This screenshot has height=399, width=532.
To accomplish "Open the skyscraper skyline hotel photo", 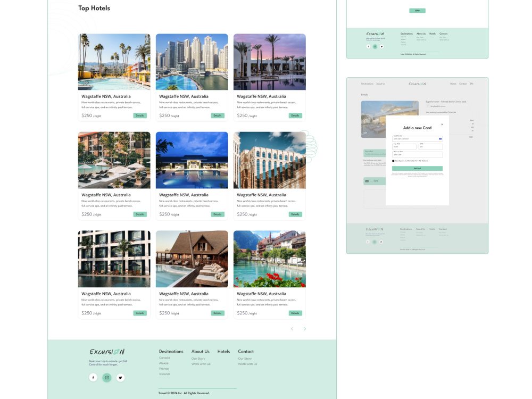I will (192, 62).
